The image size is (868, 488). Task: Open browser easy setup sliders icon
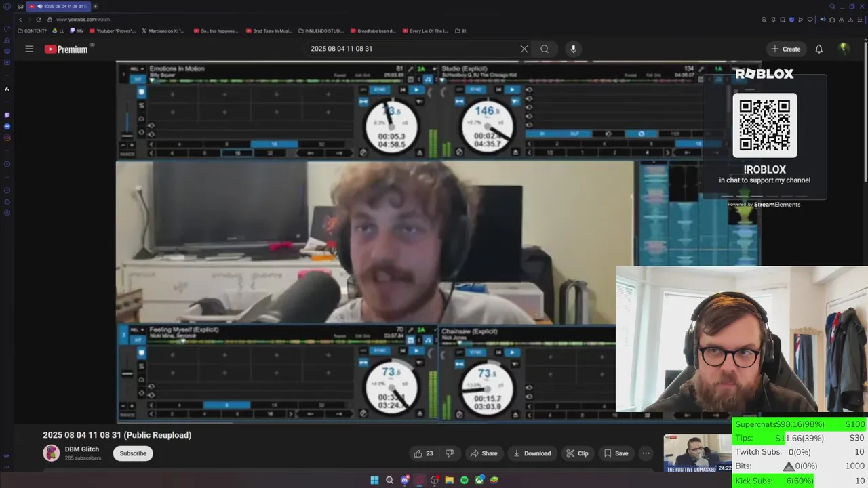pyautogui.click(x=860, y=20)
